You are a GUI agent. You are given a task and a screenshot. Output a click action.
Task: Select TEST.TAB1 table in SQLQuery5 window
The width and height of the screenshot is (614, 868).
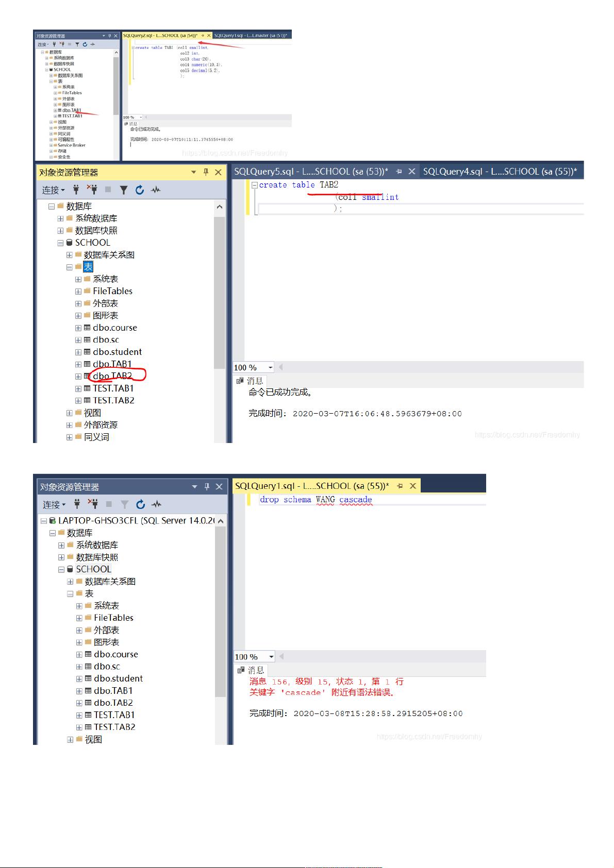[113, 388]
